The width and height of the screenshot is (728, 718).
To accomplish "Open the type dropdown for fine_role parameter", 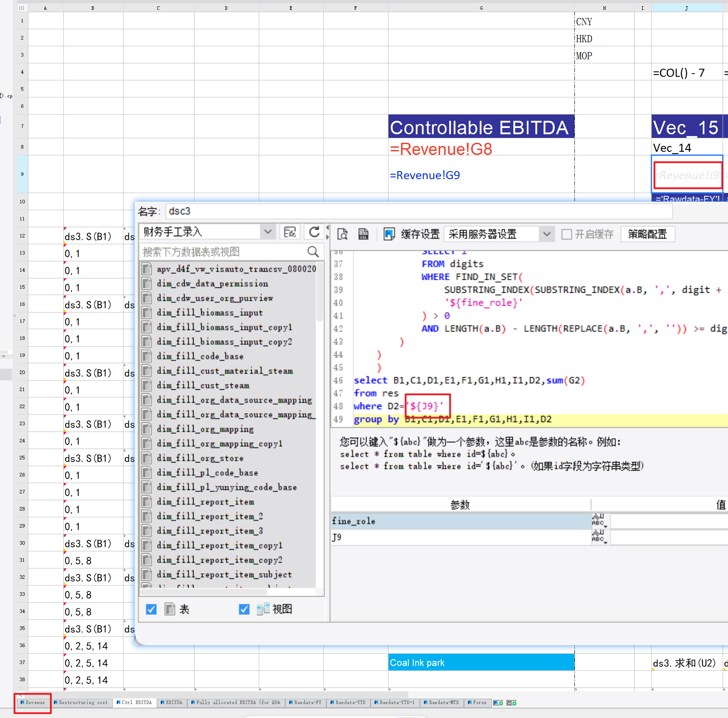I will (605, 526).
